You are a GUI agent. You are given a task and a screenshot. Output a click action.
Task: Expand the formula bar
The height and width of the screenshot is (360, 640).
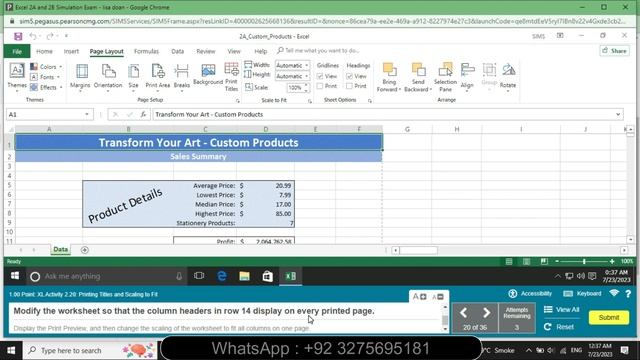(x=618, y=114)
